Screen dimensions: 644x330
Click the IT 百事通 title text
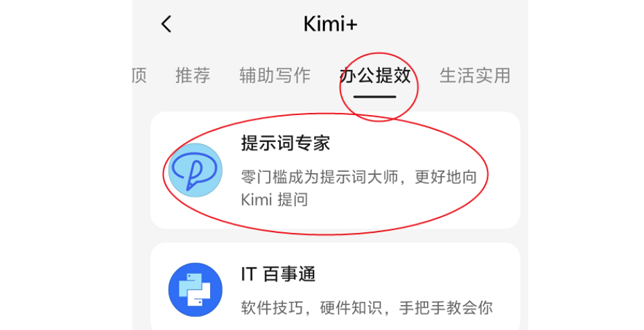278,274
